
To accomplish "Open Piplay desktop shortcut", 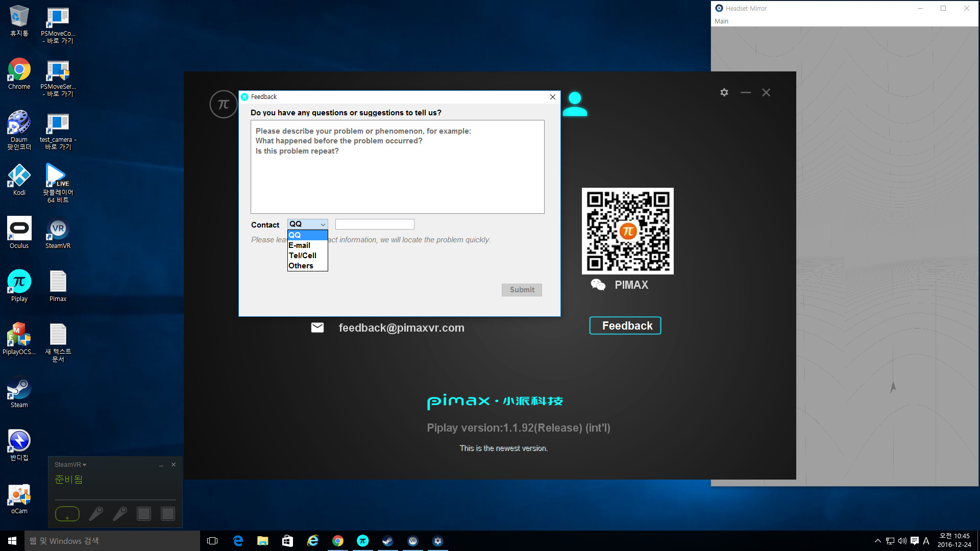I will pyautogui.click(x=19, y=286).
